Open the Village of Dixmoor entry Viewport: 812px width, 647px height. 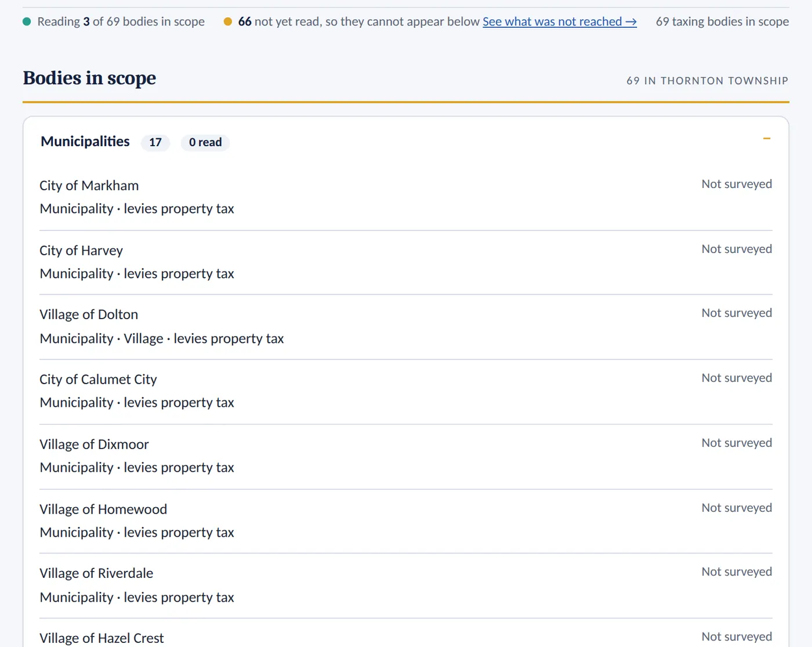(x=406, y=457)
